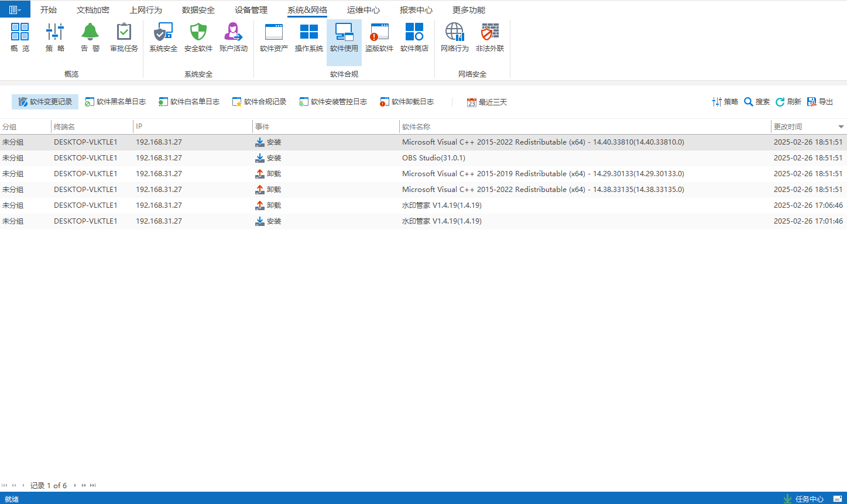Click the 刷新 refresh button
Screen dimensions: 847x504
click(x=788, y=102)
